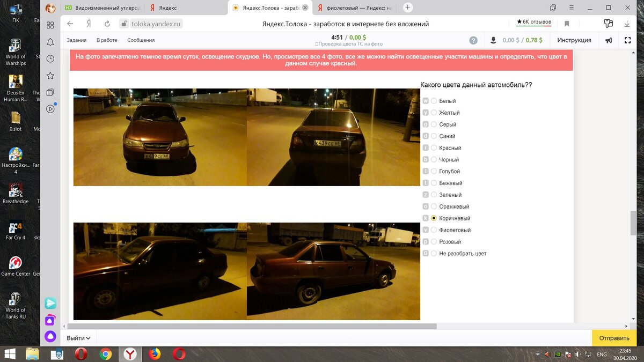Expand the 'Выйти' dropdown
644x362 pixels.
78,338
